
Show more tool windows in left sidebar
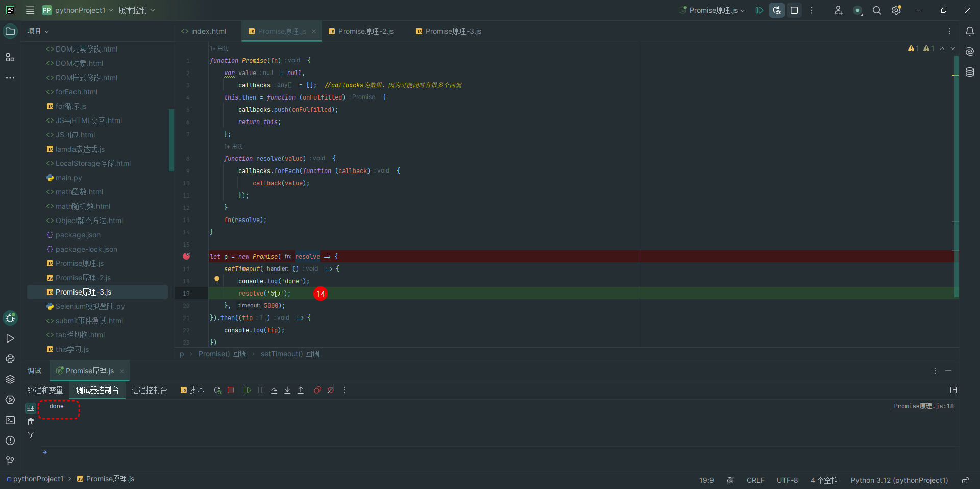click(10, 78)
